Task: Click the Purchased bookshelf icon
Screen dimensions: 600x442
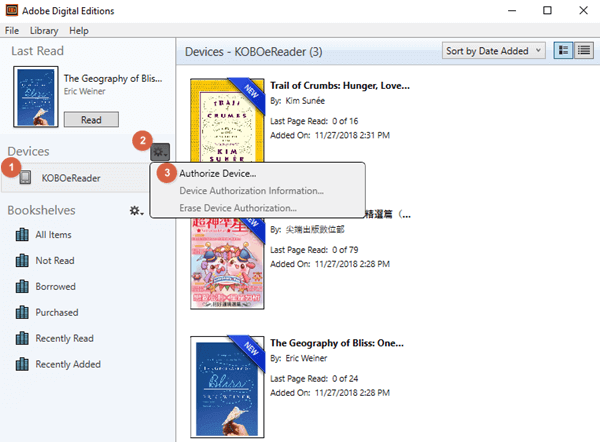Action: coord(22,312)
